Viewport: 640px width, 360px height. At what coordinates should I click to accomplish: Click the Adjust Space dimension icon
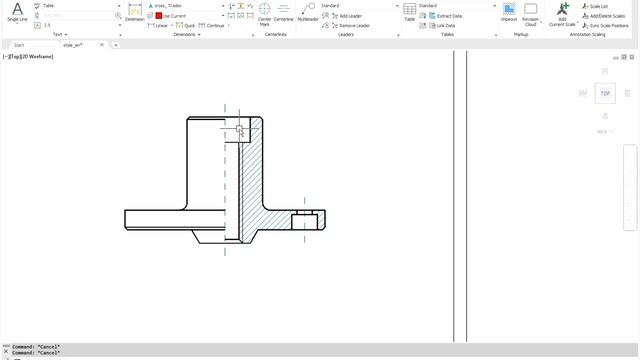tap(241, 6)
